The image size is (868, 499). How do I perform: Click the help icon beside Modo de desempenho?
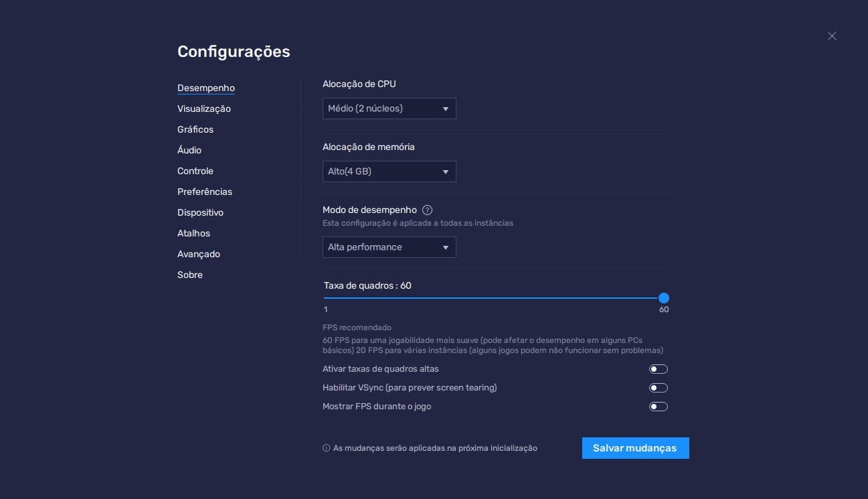(x=428, y=210)
